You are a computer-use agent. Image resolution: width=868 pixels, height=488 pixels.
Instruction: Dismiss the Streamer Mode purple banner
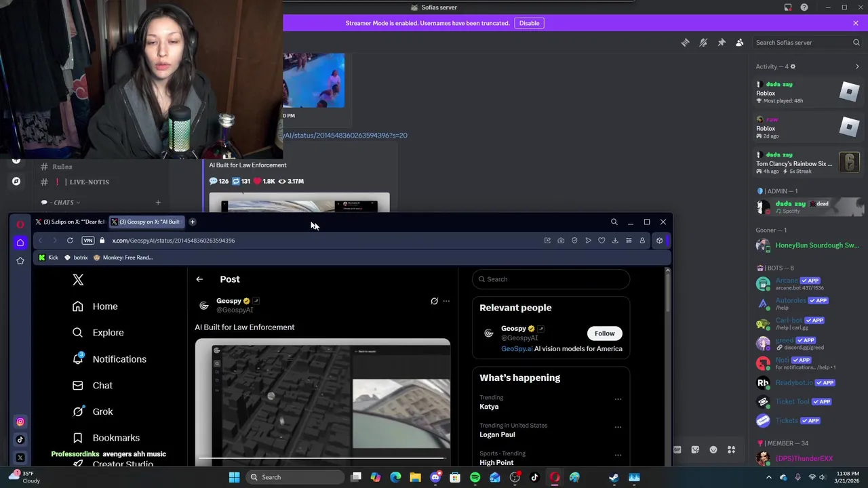tap(855, 23)
